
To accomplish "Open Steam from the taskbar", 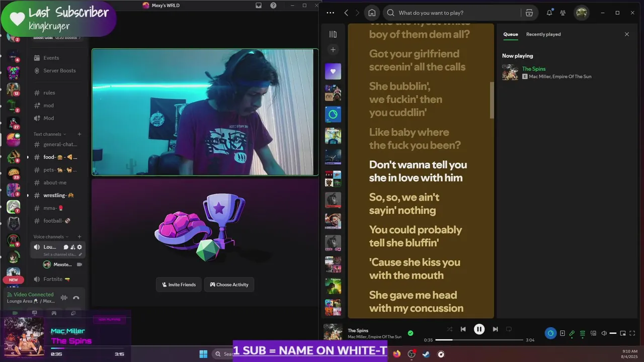I will tap(426, 354).
